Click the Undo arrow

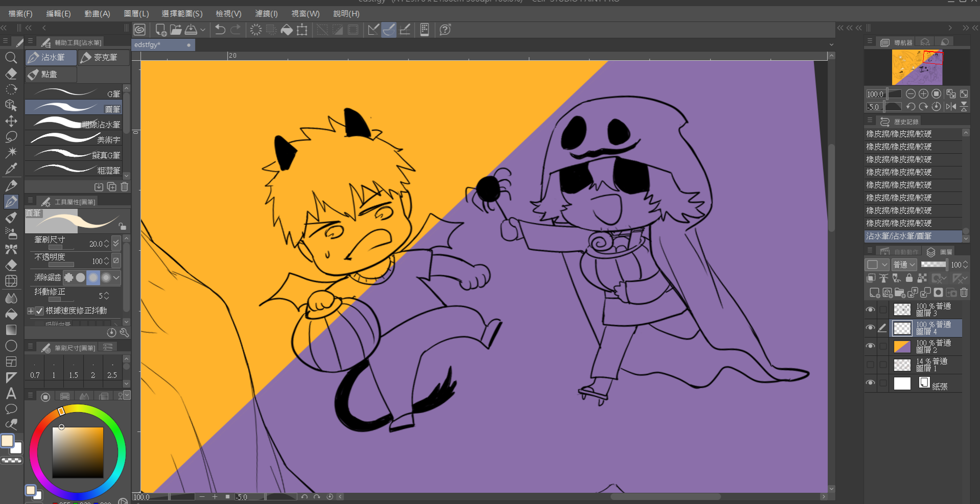pos(220,30)
